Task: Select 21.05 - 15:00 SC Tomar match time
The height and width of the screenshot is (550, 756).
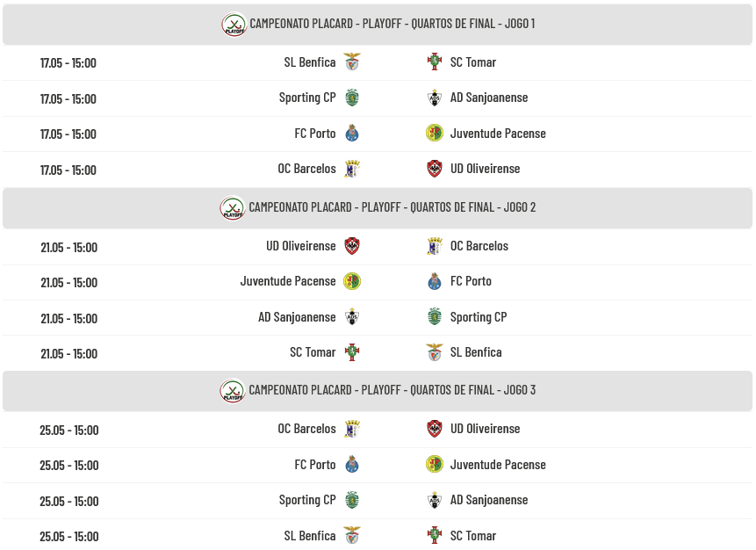Action: pyautogui.click(x=69, y=354)
